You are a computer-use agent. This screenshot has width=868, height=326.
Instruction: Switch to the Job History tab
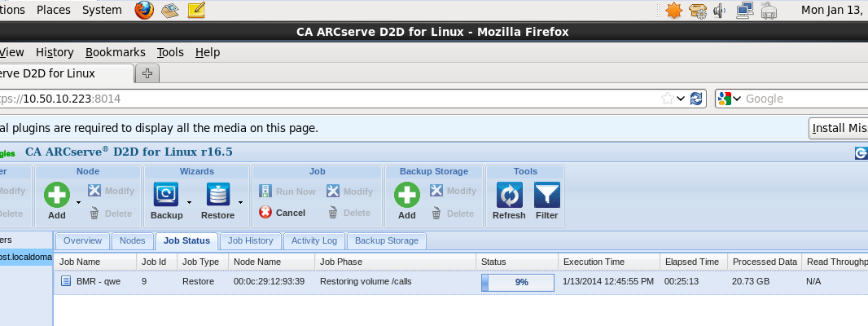point(250,240)
